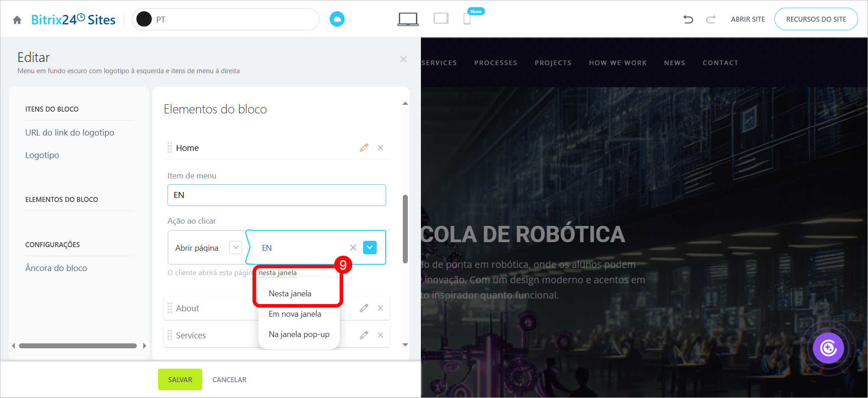Viewport: 868px width, 398px height.
Task: Grab the About item drag handle
Action: [170, 308]
